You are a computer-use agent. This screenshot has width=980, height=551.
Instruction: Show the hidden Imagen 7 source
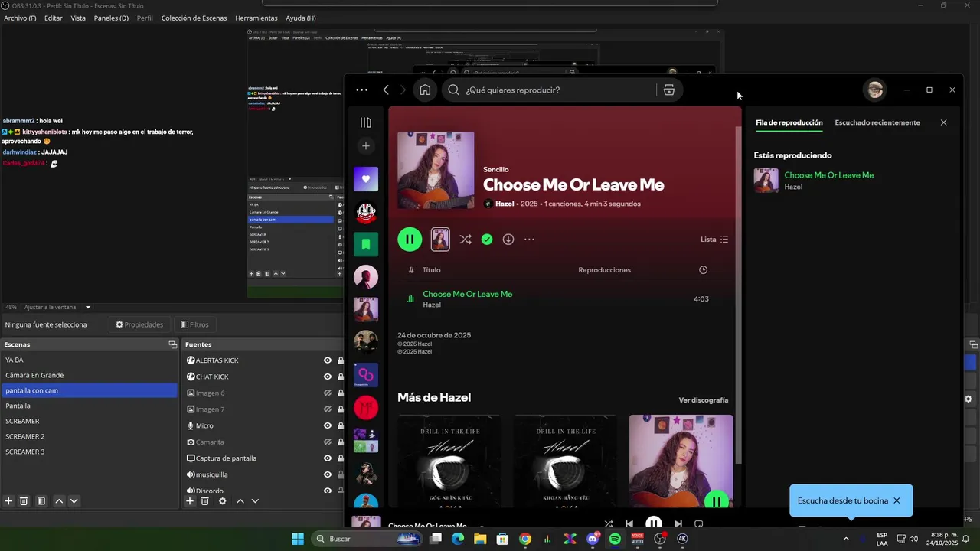click(328, 409)
